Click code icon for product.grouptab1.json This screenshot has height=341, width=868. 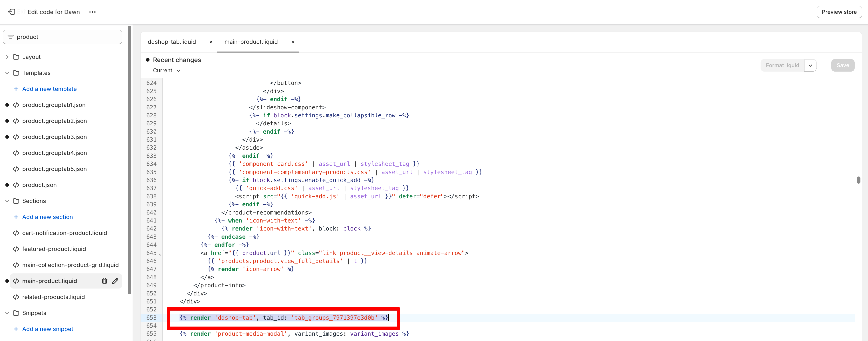pos(16,105)
